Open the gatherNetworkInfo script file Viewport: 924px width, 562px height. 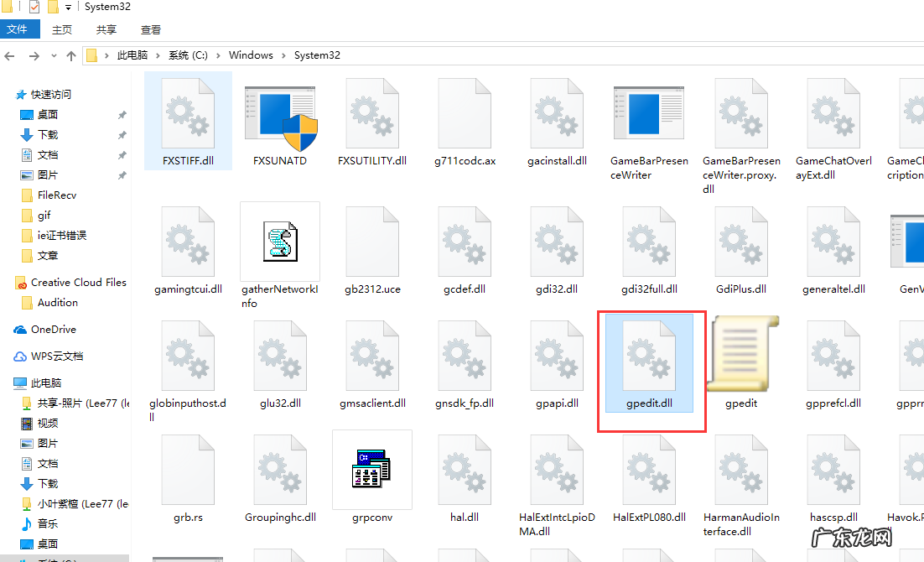[280, 242]
